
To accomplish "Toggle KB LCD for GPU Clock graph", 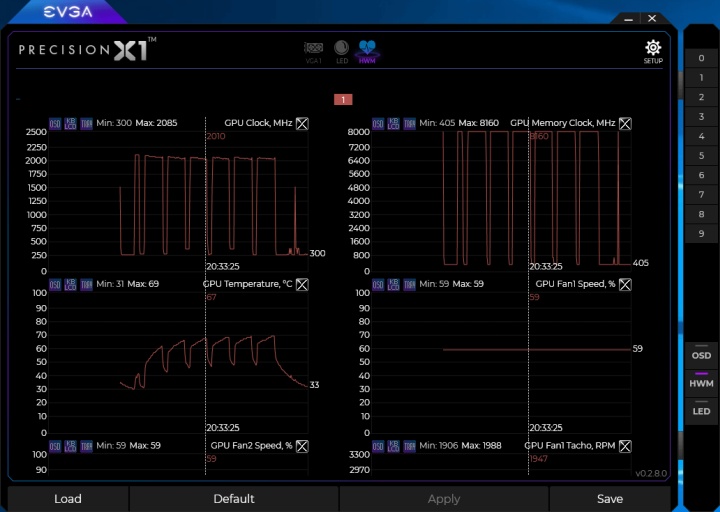I will point(70,124).
